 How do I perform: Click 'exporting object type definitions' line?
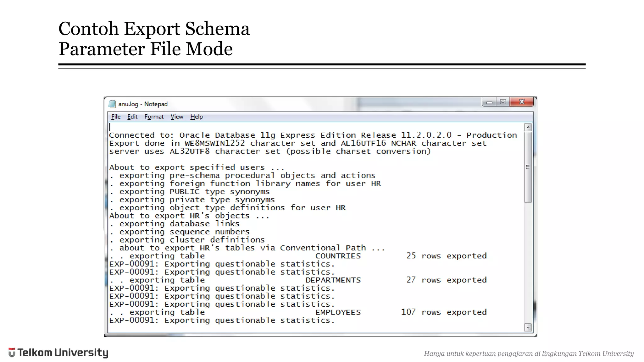coord(227,208)
